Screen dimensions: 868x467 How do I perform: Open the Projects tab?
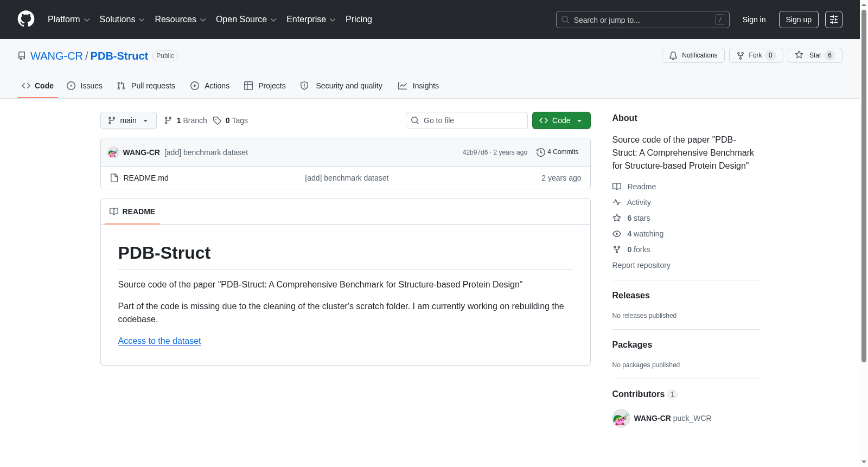pos(265,86)
